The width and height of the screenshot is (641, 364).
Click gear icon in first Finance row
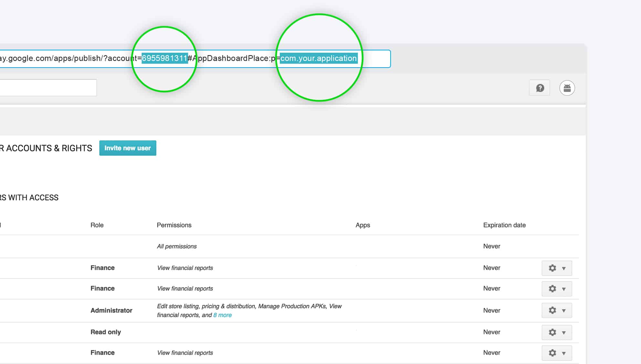coord(552,268)
